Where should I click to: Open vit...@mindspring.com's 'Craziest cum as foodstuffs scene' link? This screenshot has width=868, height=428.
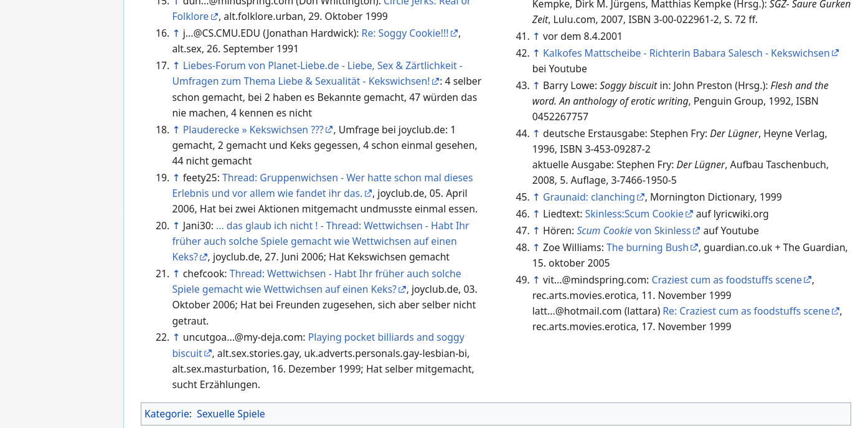[x=732, y=280]
